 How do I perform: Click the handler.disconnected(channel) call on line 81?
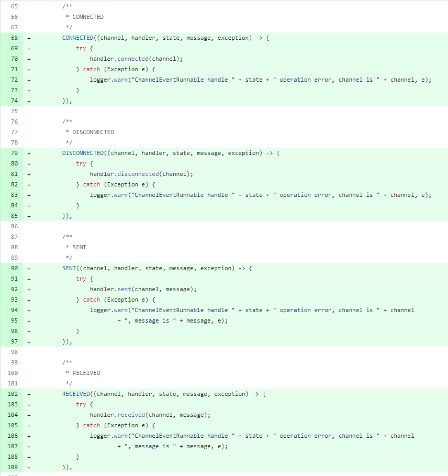[x=141, y=174]
